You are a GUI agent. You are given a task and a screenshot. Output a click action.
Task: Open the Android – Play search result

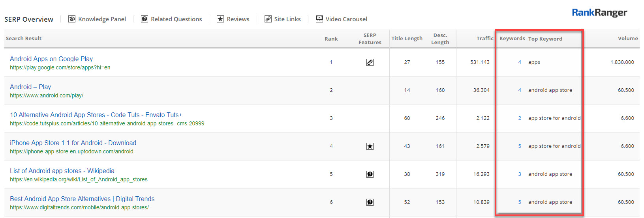point(30,87)
